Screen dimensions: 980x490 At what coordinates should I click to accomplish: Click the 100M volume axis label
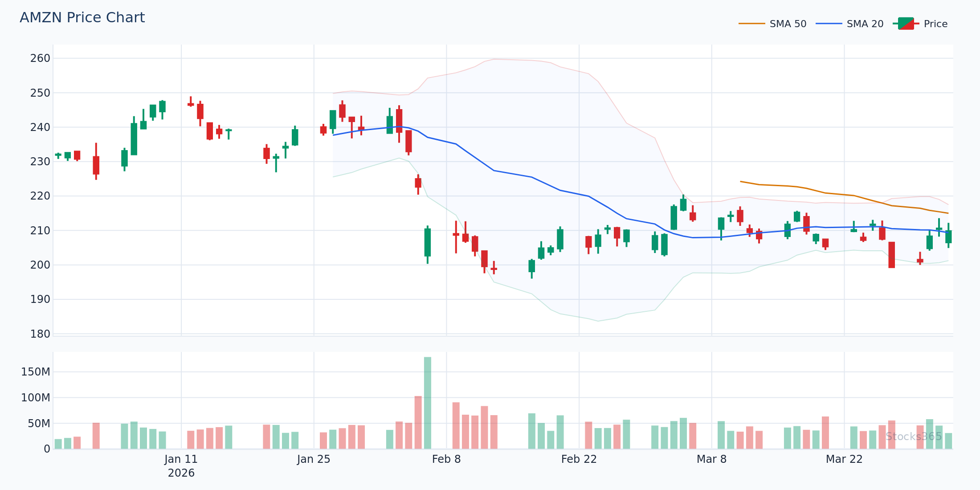click(x=36, y=398)
